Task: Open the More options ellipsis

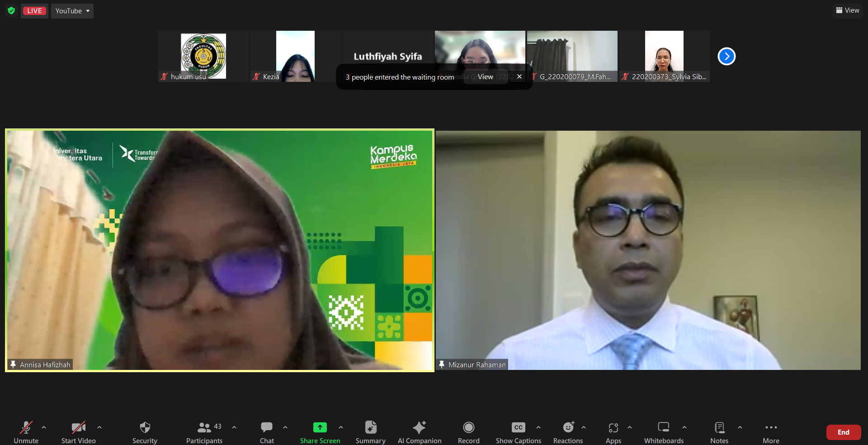Action: [x=771, y=427]
